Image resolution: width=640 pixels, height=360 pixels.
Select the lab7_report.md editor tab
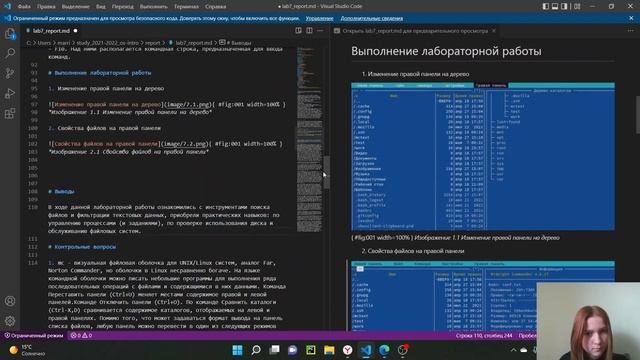51,31
